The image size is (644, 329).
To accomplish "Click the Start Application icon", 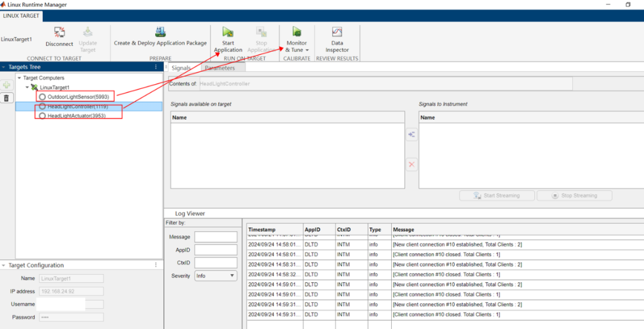I will [228, 32].
